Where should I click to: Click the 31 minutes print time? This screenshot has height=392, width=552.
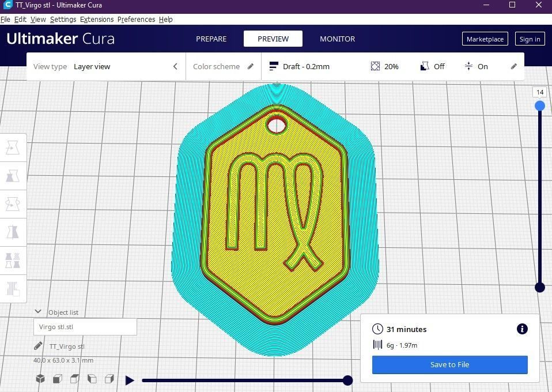(x=407, y=329)
